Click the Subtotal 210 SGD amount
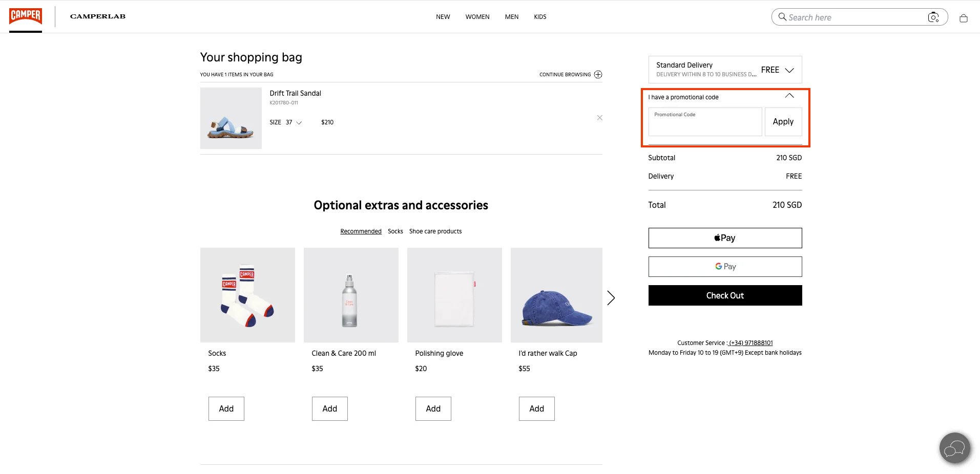The height and width of the screenshot is (474, 980). pos(789,158)
